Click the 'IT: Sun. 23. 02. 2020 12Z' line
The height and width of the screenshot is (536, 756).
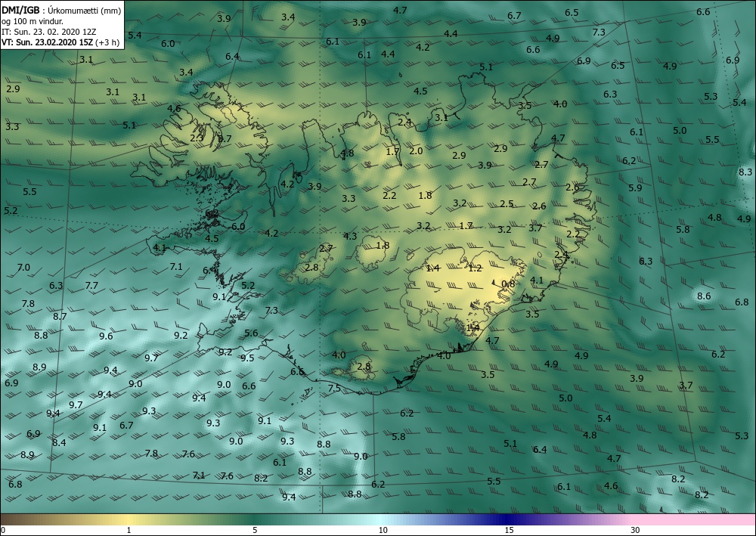48,32
